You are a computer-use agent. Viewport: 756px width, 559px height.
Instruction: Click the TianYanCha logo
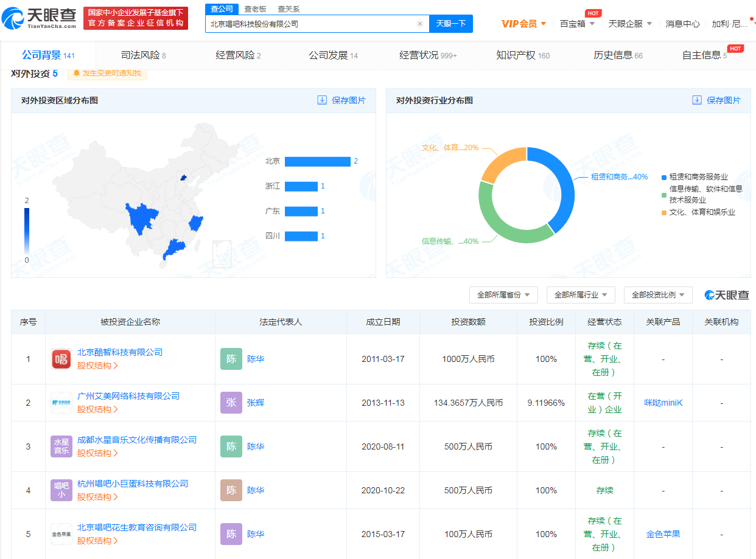point(40,18)
